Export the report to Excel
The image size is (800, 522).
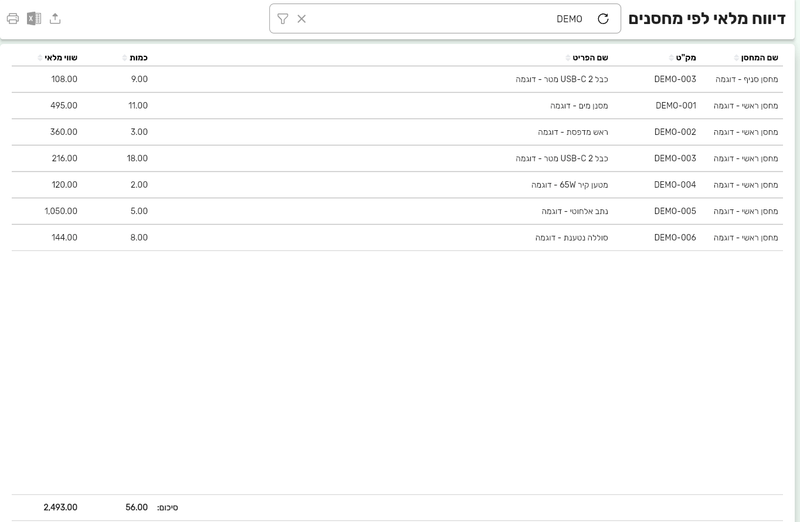click(34, 19)
